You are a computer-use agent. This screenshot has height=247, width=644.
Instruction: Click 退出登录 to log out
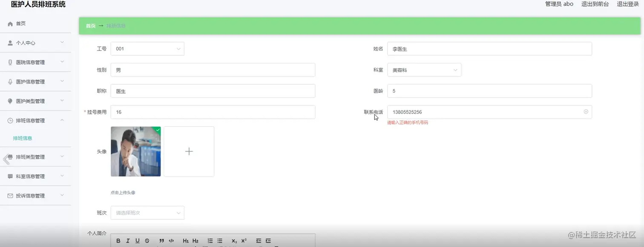pos(628,4)
